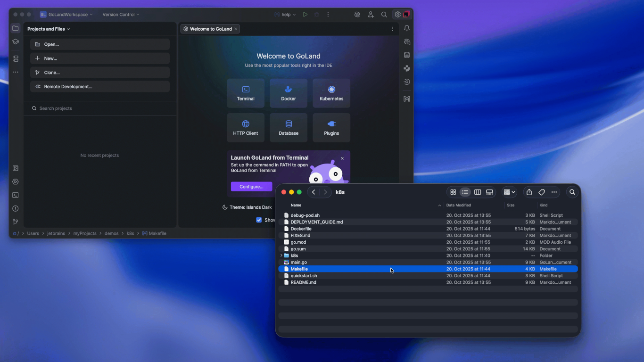Open more run actions vertical dots

click(x=328, y=15)
